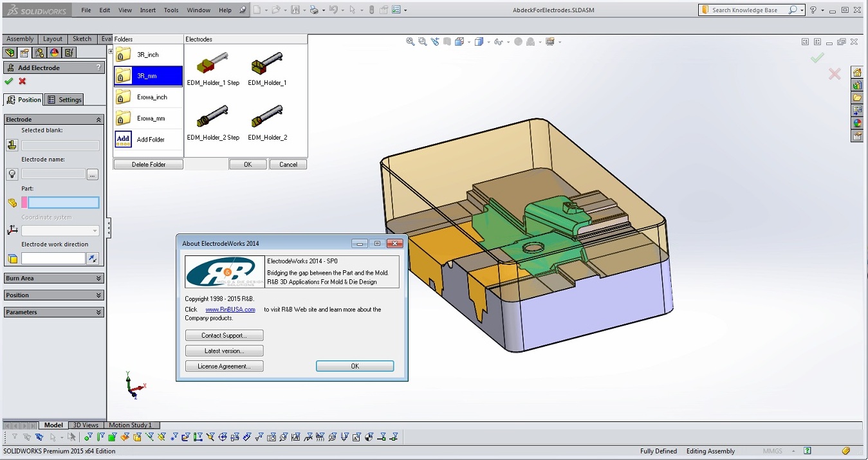
Task: Switch to the 3D Views tab
Action: [x=86, y=425]
